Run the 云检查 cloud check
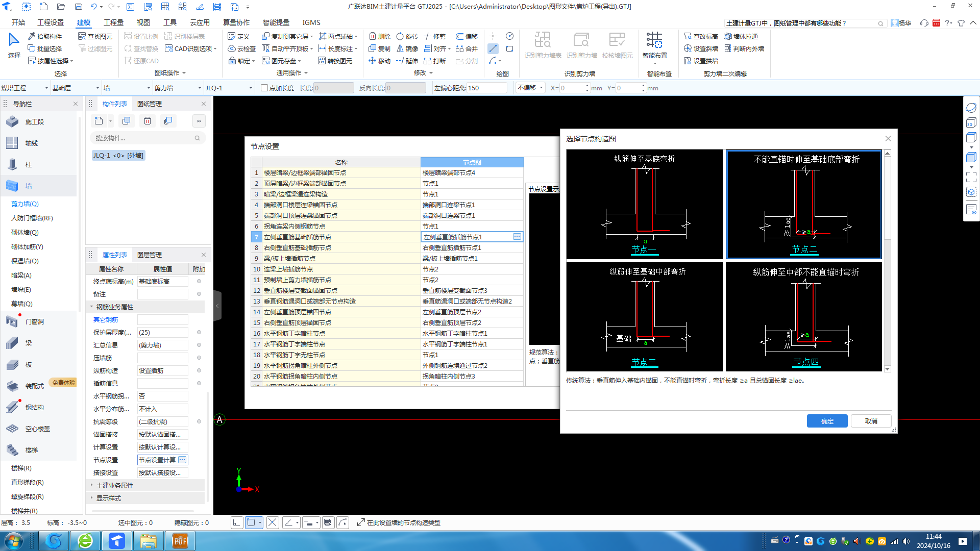Viewport: 980px width, 551px height. [x=241, y=48]
